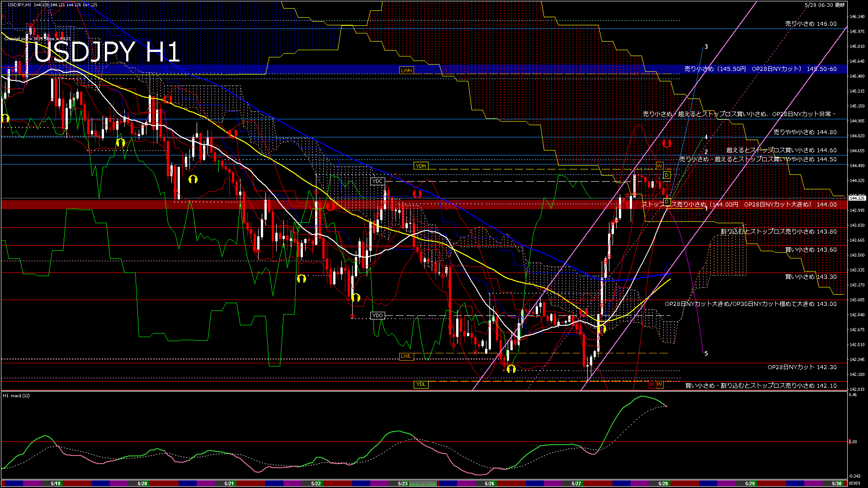
Task: Click the YDO yesterday-open label
Action: (377, 315)
